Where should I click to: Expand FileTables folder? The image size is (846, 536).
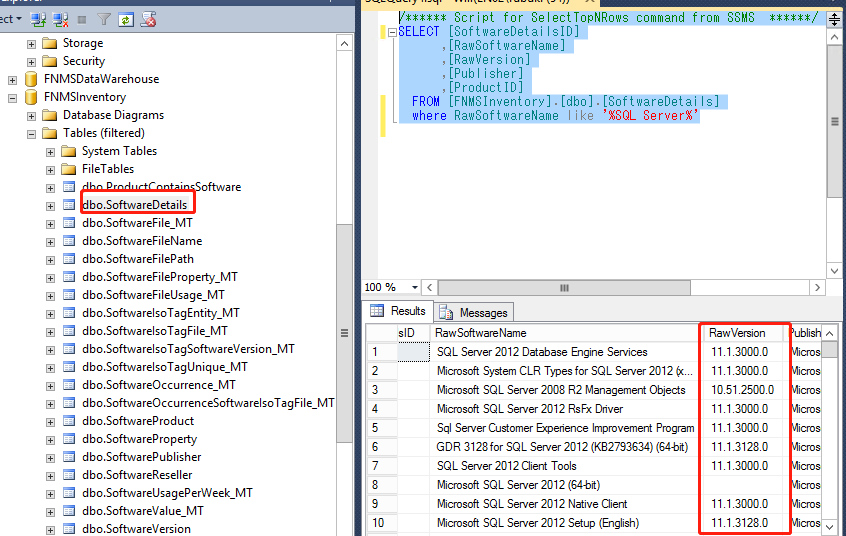50,170
